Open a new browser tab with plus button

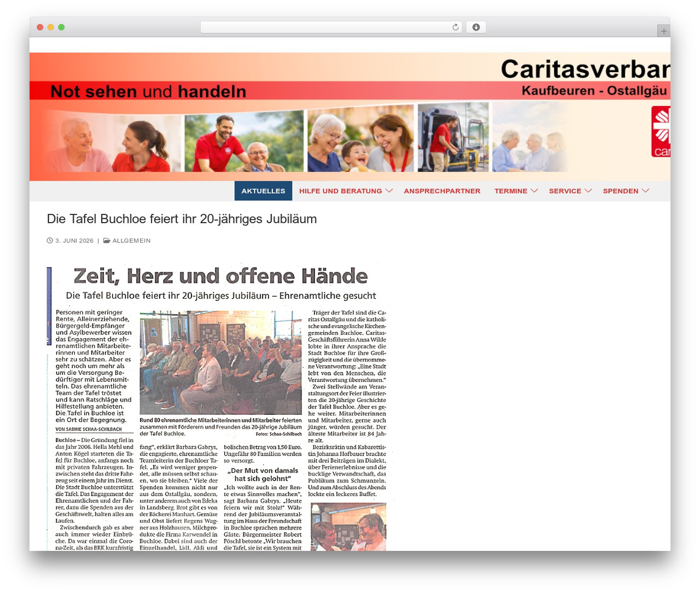point(663,31)
